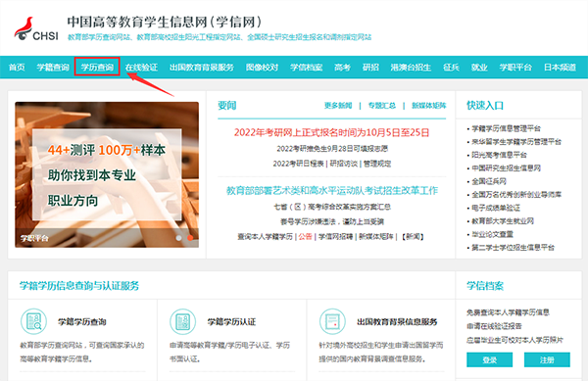Open 教育部大学生就业网 quick link
Image resolution: width=588 pixels, height=381 pixels.
pyautogui.click(x=503, y=221)
